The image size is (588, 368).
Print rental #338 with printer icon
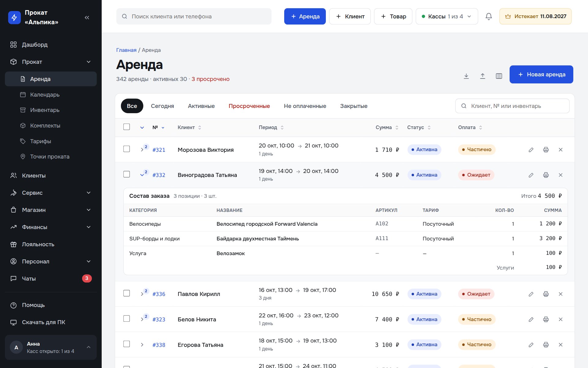(x=546, y=345)
